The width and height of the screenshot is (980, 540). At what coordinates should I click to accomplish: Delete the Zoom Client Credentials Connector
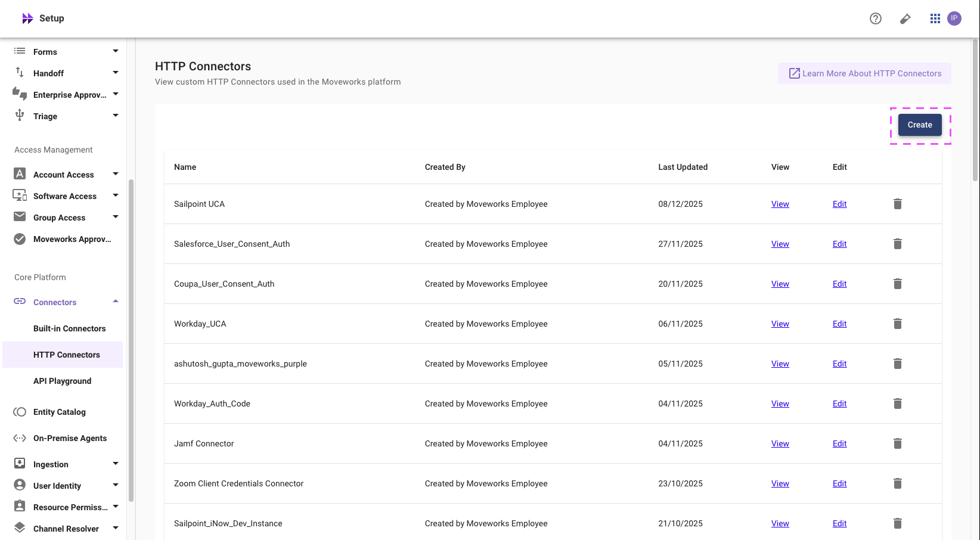click(898, 483)
